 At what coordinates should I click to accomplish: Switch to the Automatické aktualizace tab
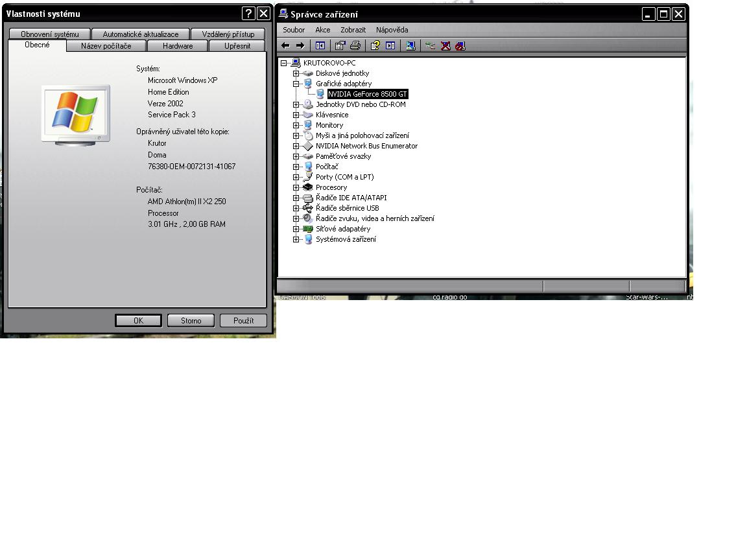(141, 34)
